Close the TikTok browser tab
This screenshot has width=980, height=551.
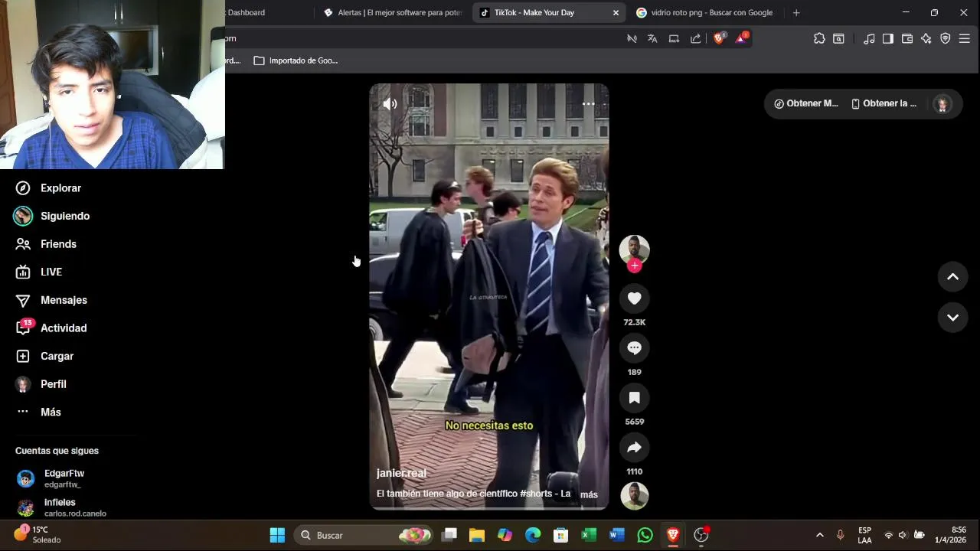tap(616, 12)
